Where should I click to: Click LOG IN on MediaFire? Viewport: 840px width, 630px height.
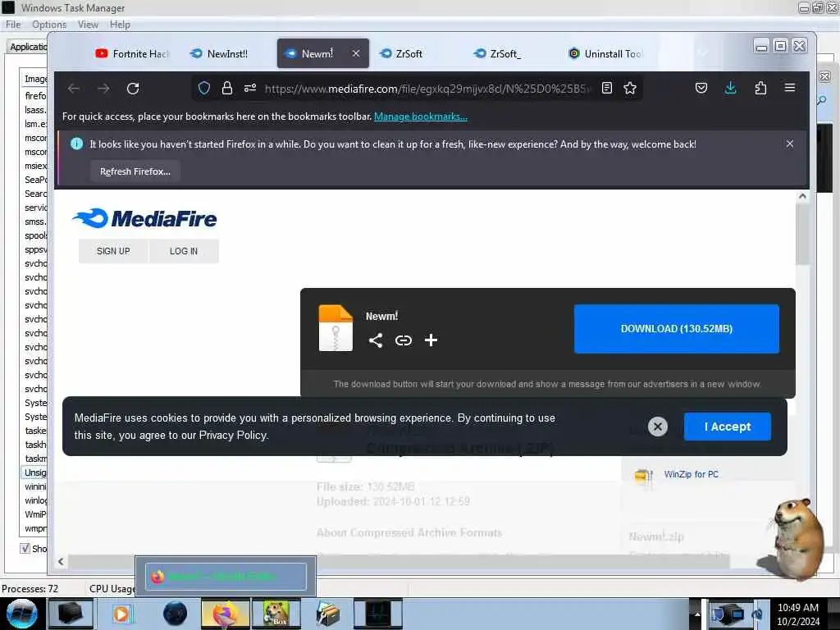tap(184, 251)
